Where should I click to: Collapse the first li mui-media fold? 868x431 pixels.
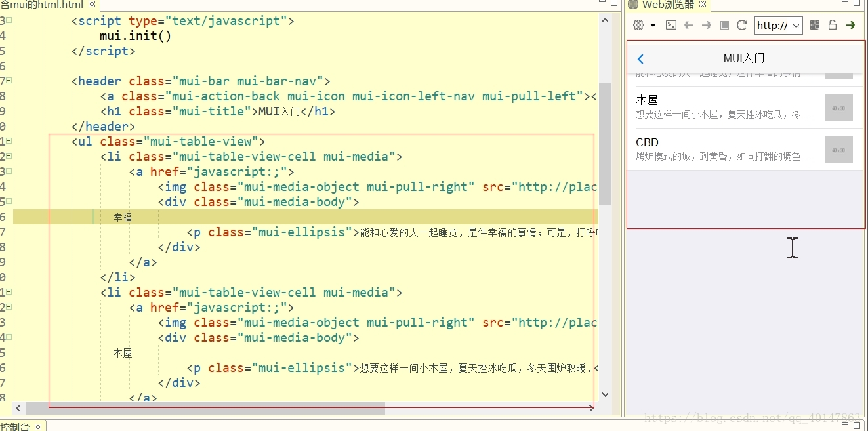click(9, 157)
